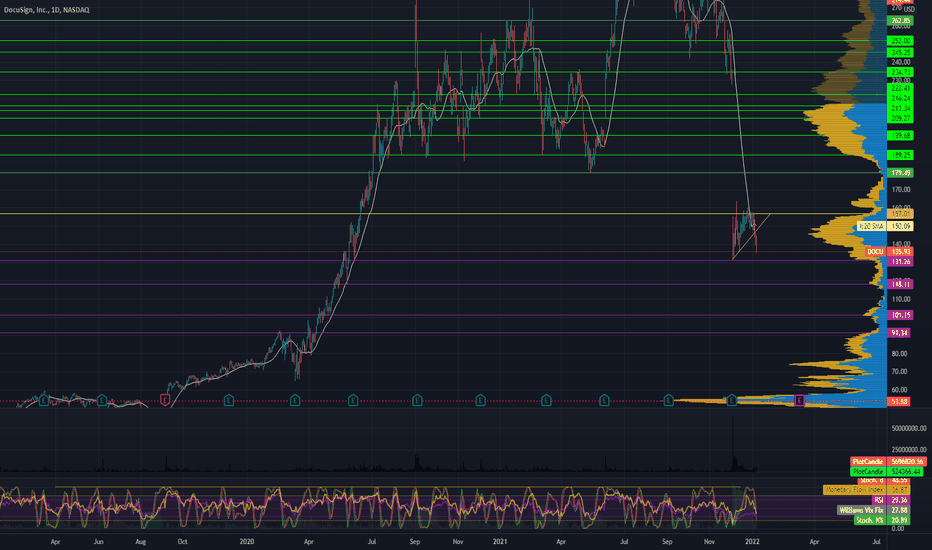The width and height of the screenshot is (932, 550).
Task: Open the March 2021 earnings marker
Action: point(546,401)
